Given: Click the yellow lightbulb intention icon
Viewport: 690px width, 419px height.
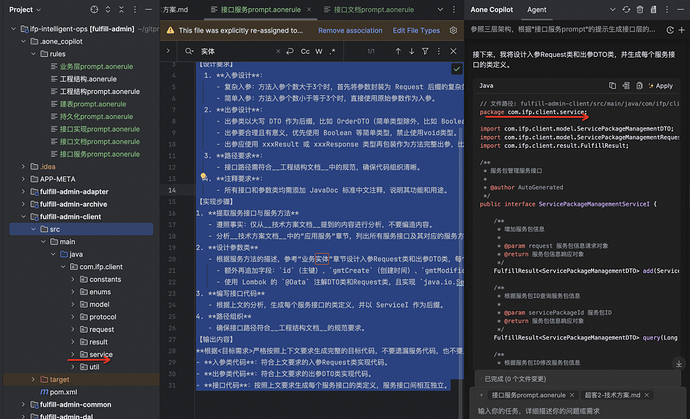Looking at the screenshot, I should (x=203, y=176).
